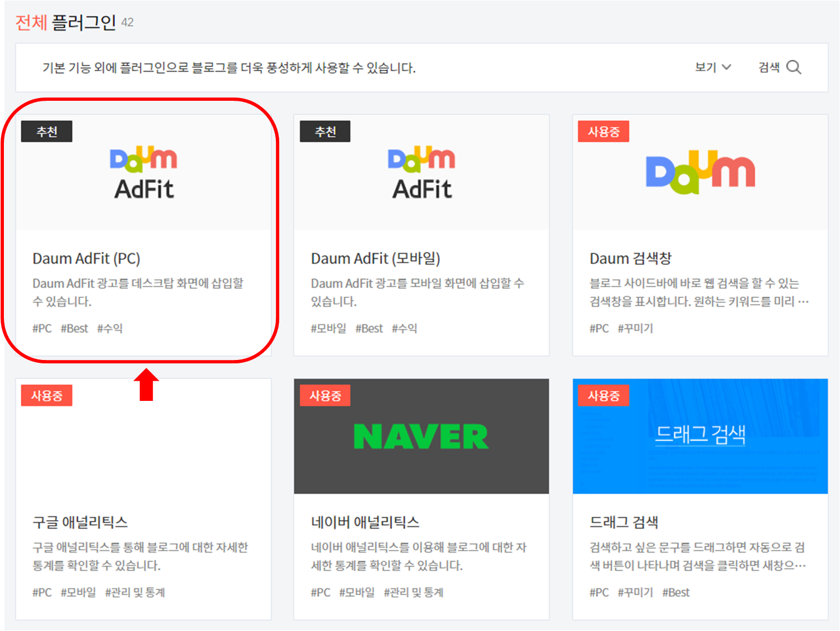Select #관리 및 통계 tag under 구글 애널리틱스
Viewport: 840px width, 631px height.
pos(135,592)
